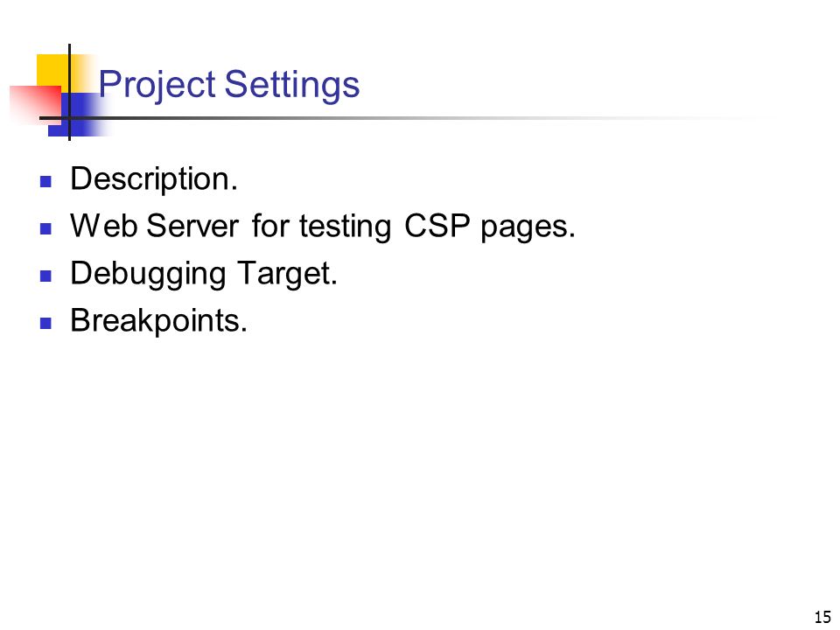Click the yellow square in the title decoration
The height and width of the screenshot is (630, 840).
coord(53,70)
